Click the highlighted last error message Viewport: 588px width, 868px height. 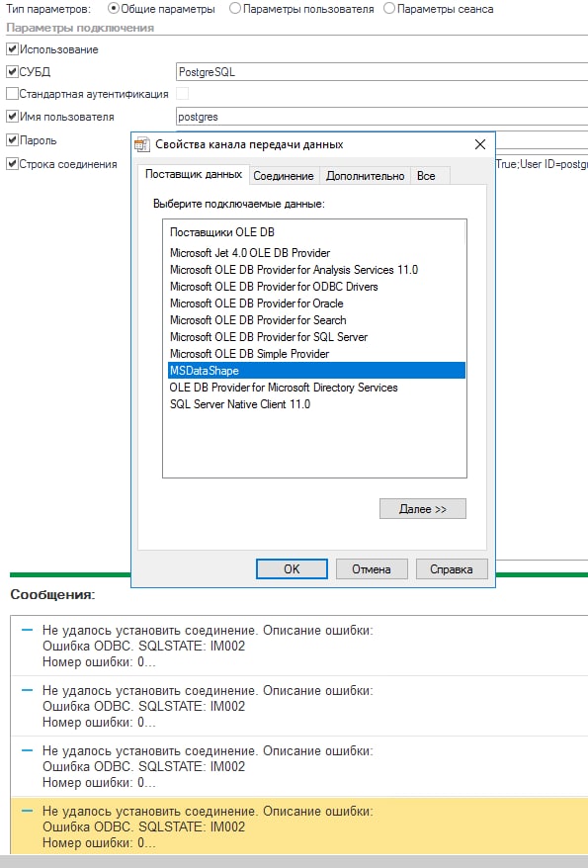[299, 825]
